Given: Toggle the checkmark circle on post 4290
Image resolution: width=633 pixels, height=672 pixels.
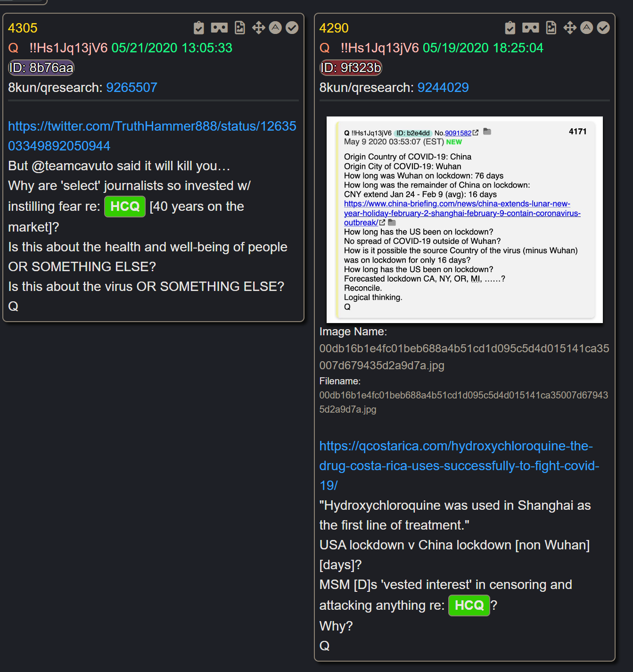Looking at the screenshot, I should [x=603, y=28].
